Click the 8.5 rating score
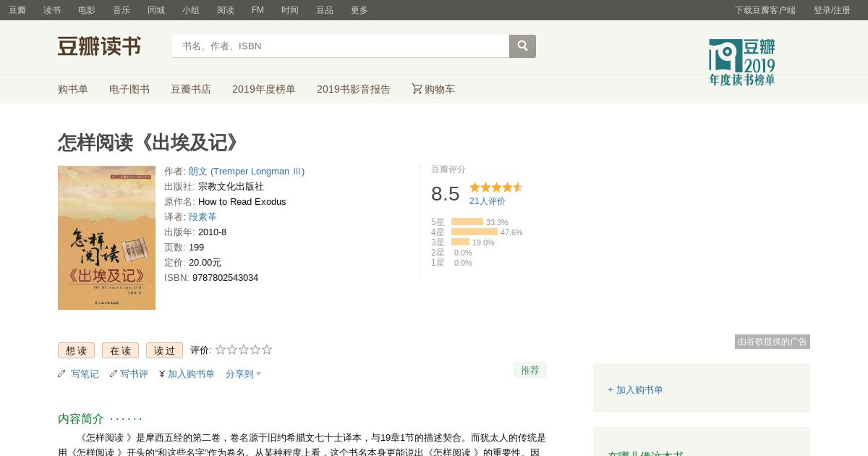Image resolution: width=868 pixels, height=456 pixels. point(446,194)
